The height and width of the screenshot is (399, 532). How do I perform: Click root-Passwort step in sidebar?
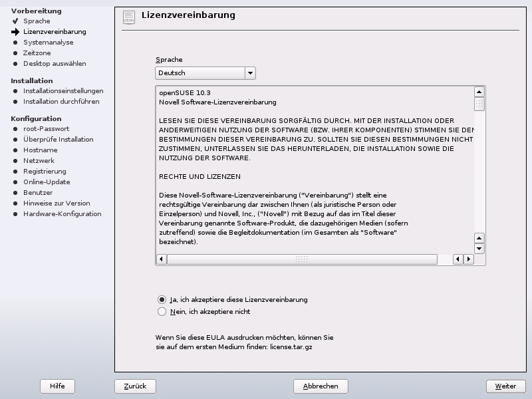(46, 129)
